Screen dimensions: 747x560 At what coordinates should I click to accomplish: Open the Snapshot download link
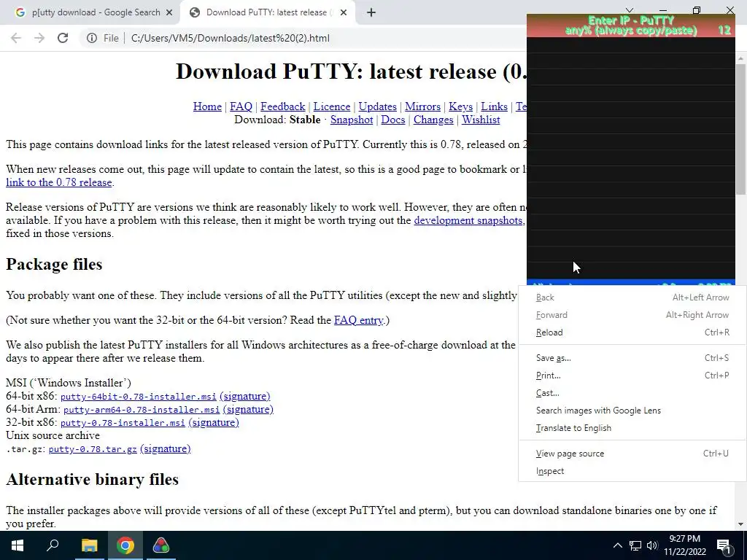point(352,120)
